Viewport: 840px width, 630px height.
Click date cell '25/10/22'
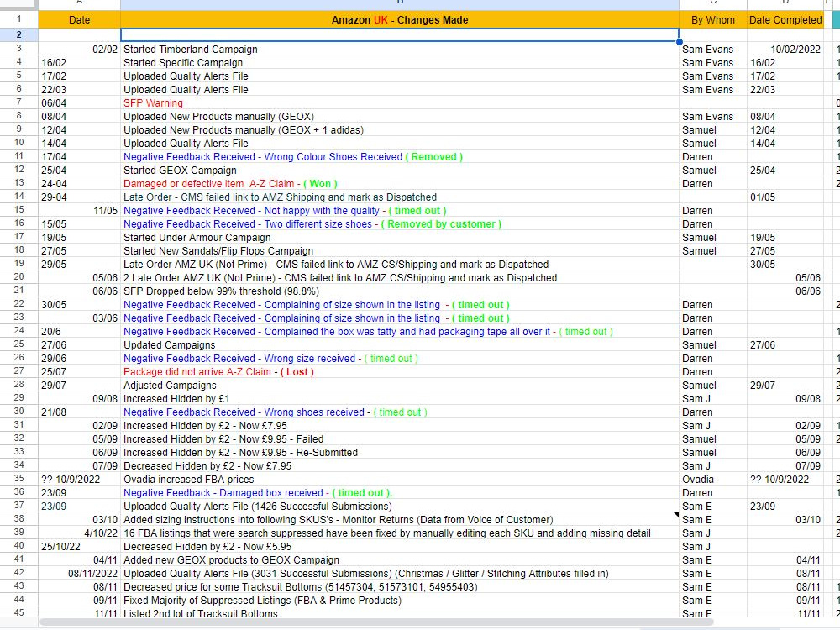[79, 547]
